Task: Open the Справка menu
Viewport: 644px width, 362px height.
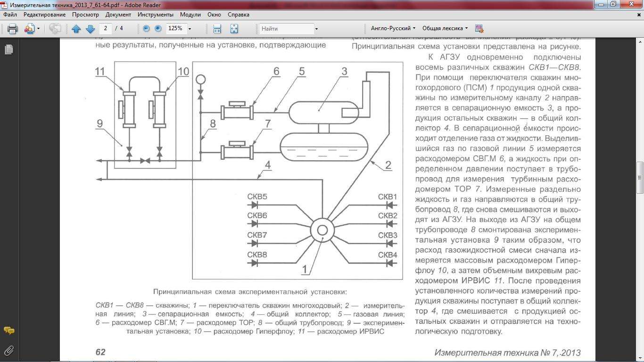Action: click(239, 15)
